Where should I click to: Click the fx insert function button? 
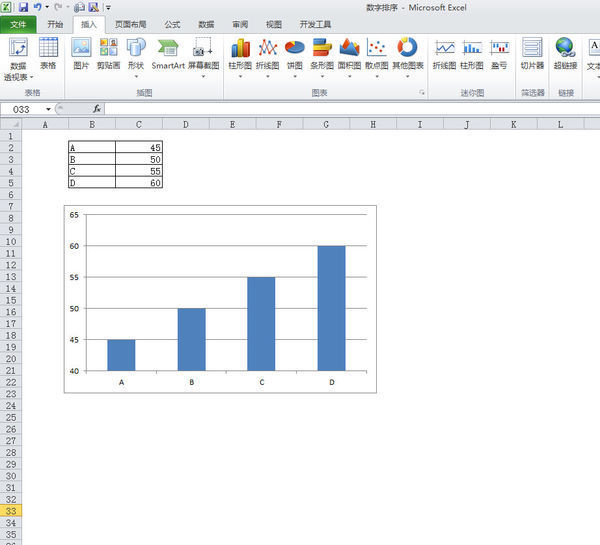click(x=97, y=109)
